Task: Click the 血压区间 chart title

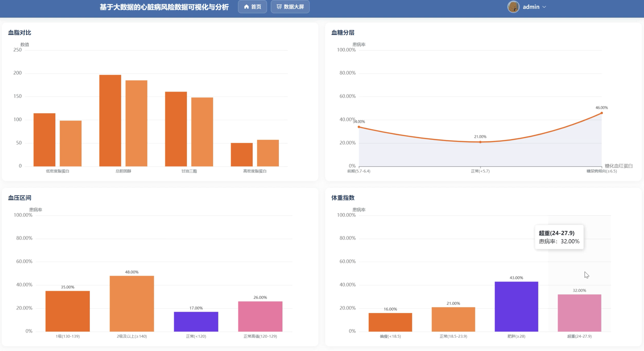Action: tap(19, 198)
